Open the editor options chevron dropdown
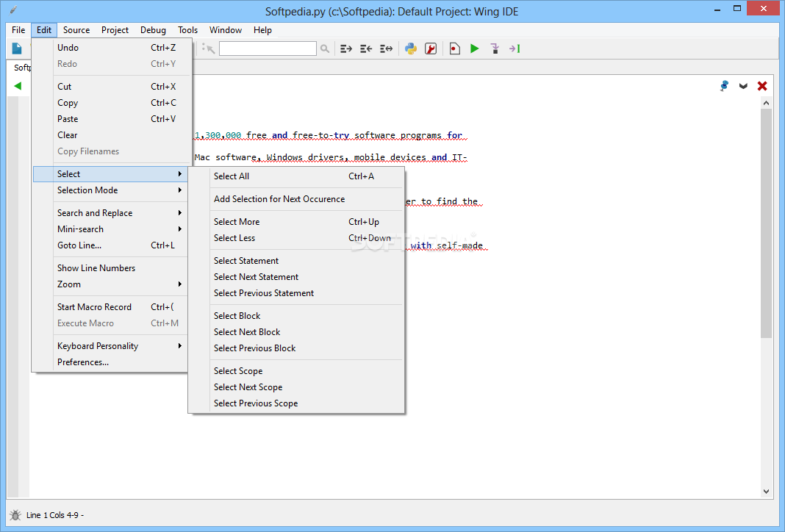Viewport: 785px width, 532px height. [743, 86]
